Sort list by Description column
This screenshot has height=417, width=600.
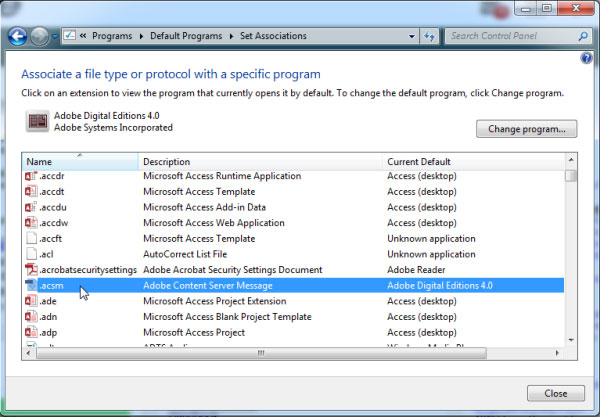pyautogui.click(x=260, y=161)
